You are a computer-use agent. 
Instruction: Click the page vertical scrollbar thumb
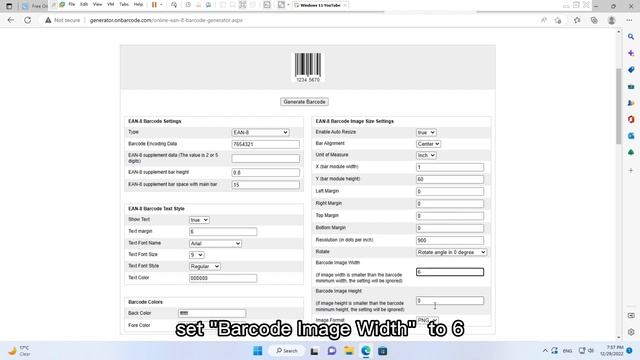(x=619, y=106)
